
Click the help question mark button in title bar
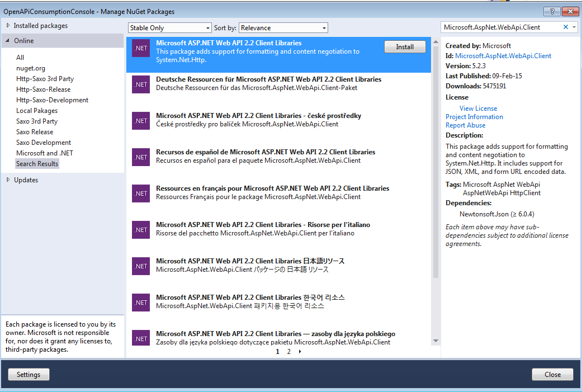551,11
